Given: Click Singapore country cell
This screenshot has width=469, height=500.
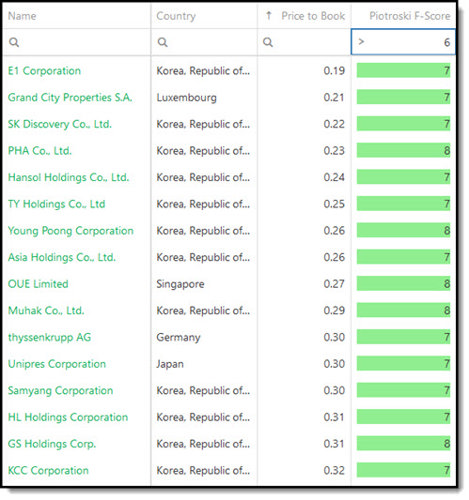Looking at the screenshot, I should click(180, 284).
